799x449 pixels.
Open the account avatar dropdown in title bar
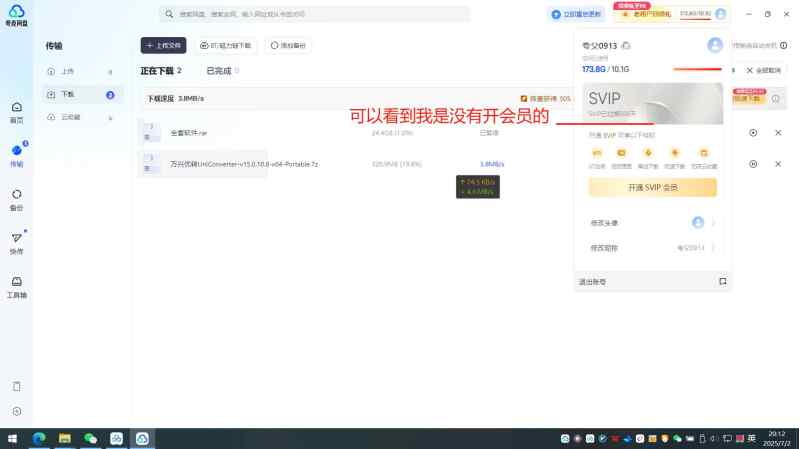721,14
